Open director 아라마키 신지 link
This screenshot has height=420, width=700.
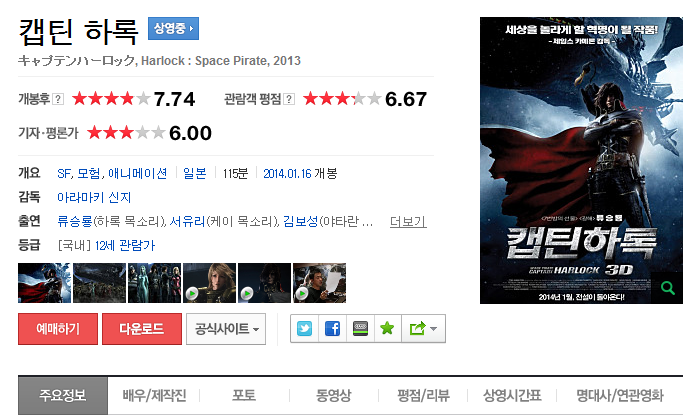pyautogui.click(x=94, y=197)
